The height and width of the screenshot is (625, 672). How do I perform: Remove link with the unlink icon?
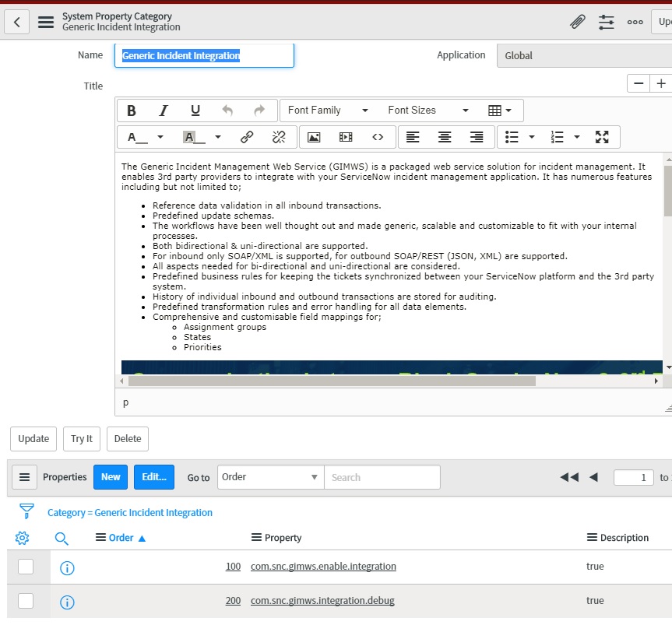click(x=279, y=137)
